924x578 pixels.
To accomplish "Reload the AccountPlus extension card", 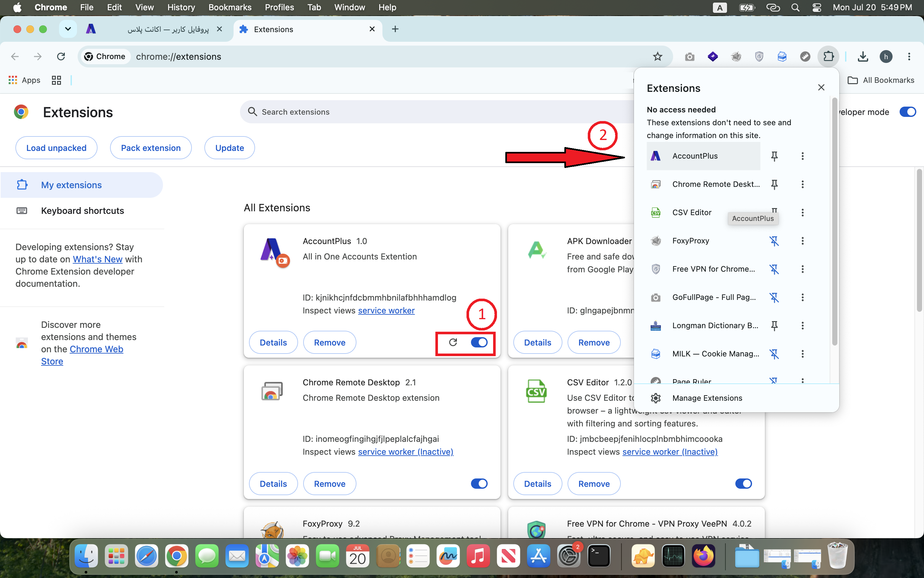I will tap(453, 342).
